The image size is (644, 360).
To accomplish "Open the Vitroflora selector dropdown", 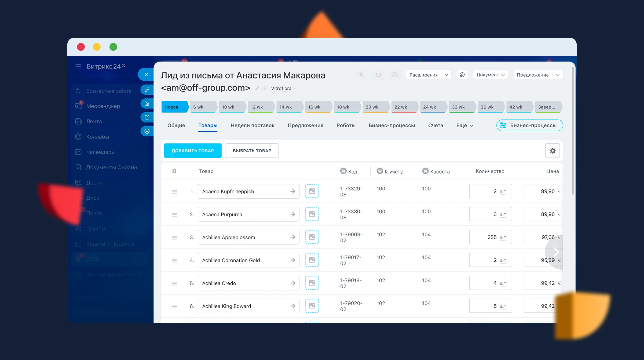I will [x=283, y=88].
